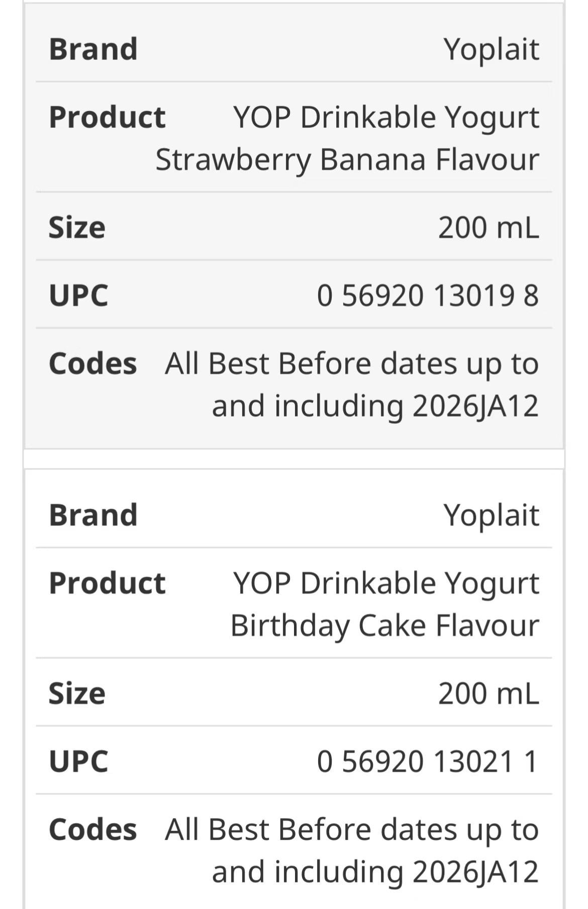Viewport: 588px width, 909px height.
Task: Click the Brand label above Strawberry Banana product
Action: 93,49
